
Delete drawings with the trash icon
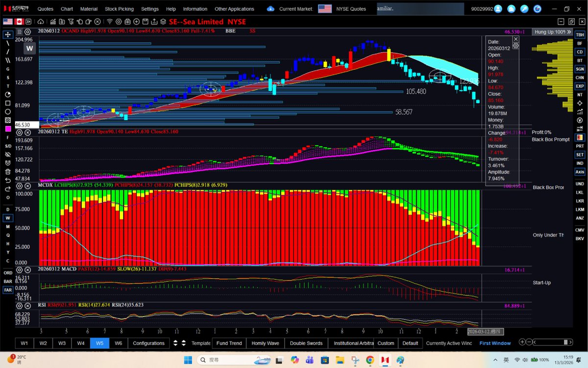click(8, 171)
